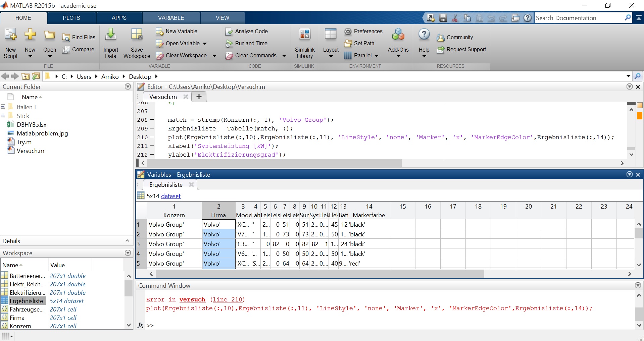Click the dataset hyperlink
The height and width of the screenshot is (341, 644).
170,196
